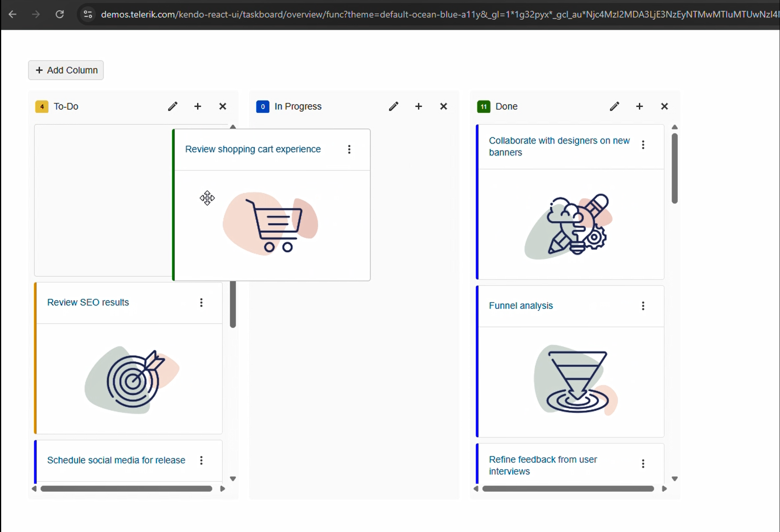
Task: Remove the In Progress column
Action: (x=443, y=106)
